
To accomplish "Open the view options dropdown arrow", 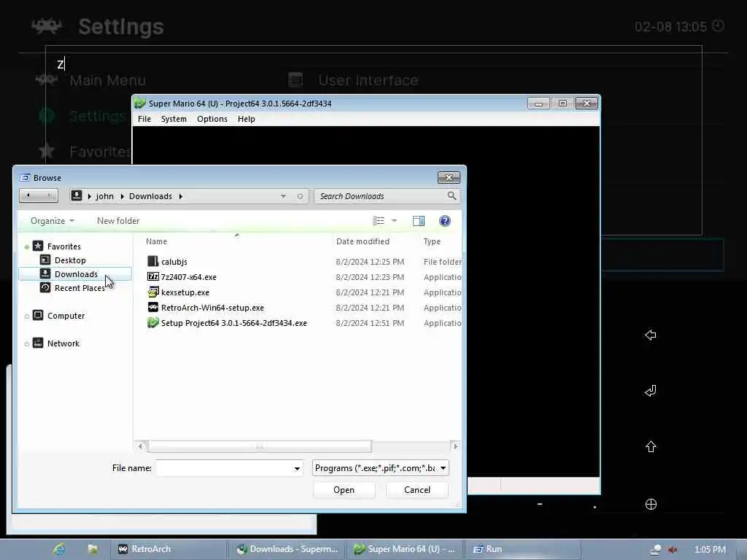I will 394,220.
